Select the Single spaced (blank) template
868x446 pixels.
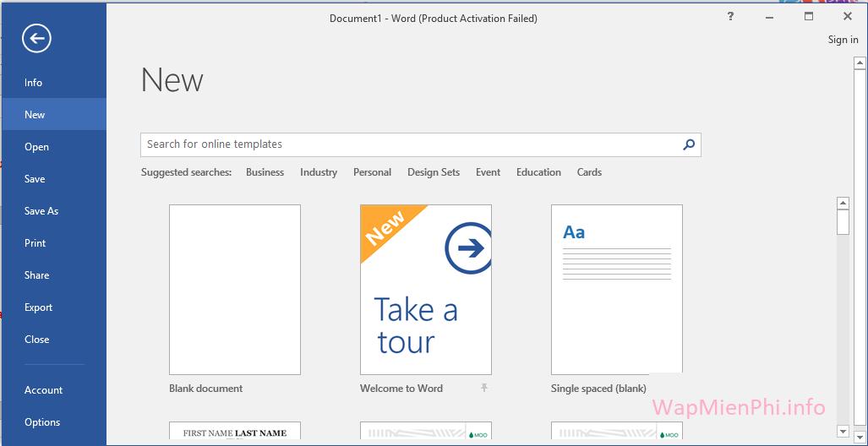point(617,290)
